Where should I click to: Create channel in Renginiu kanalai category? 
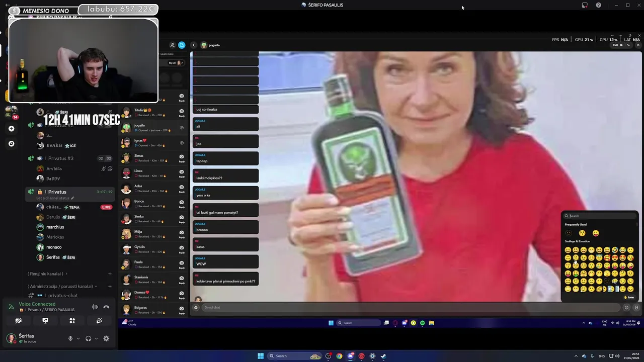pyautogui.click(x=110, y=274)
